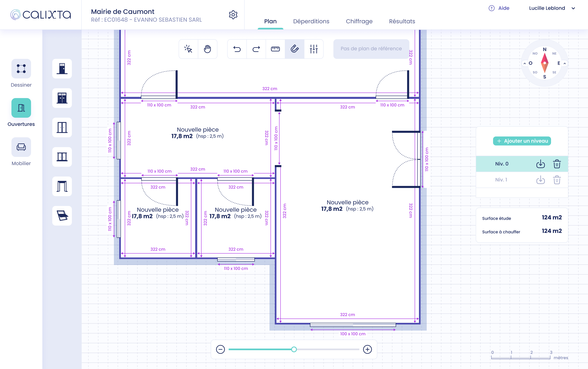This screenshot has width=588, height=369.
Task: Toggle the magnet snapping tool
Action: click(295, 49)
